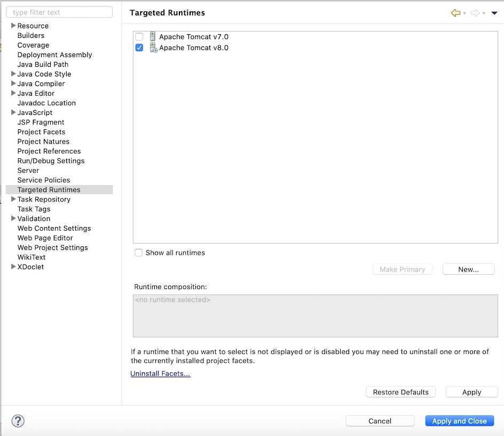Click the forward navigation arrow icon
Viewport: 504px width, 436px height.
click(475, 13)
